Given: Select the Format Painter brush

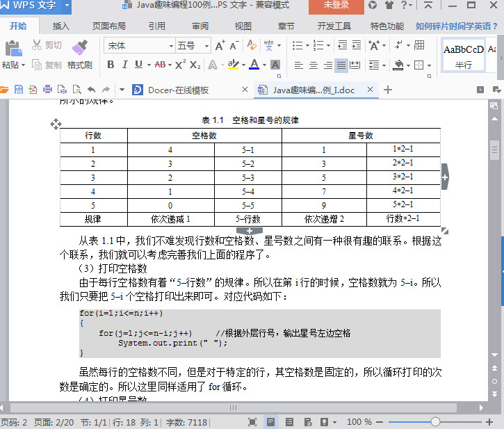Looking at the screenshot, I should point(79,47).
